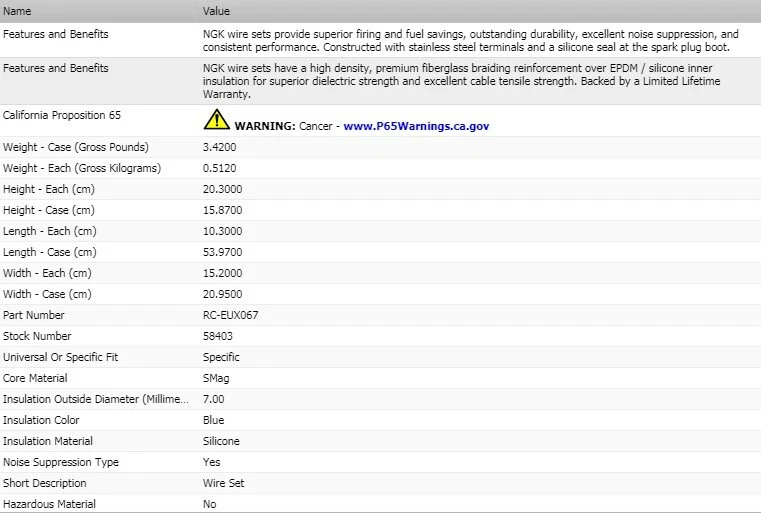Select the Height - Case (cm) row label

(49, 210)
